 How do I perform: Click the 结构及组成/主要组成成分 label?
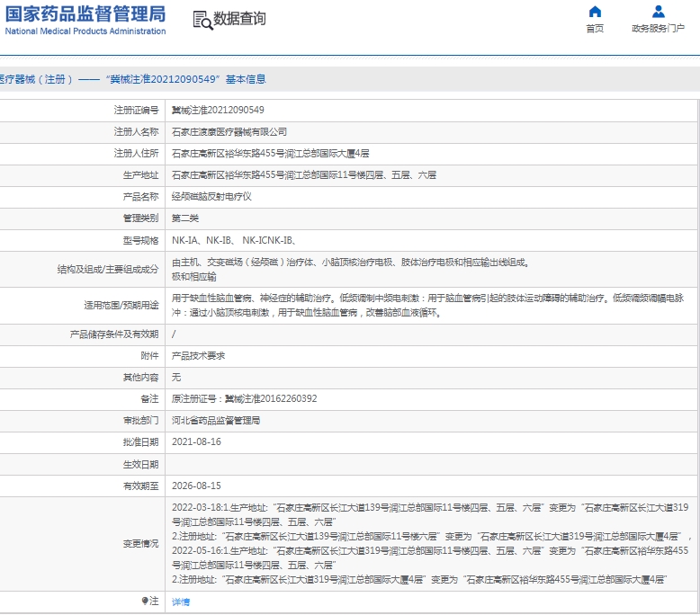click(108, 270)
